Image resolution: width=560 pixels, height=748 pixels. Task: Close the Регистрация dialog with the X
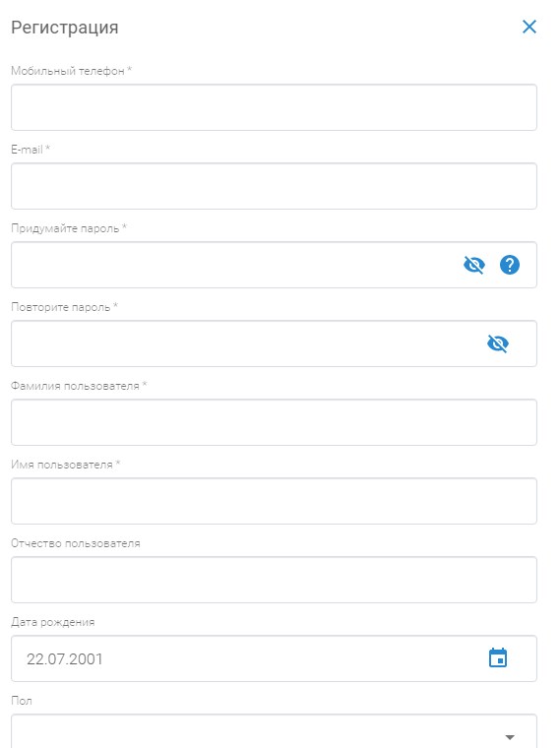click(x=529, y=27)
